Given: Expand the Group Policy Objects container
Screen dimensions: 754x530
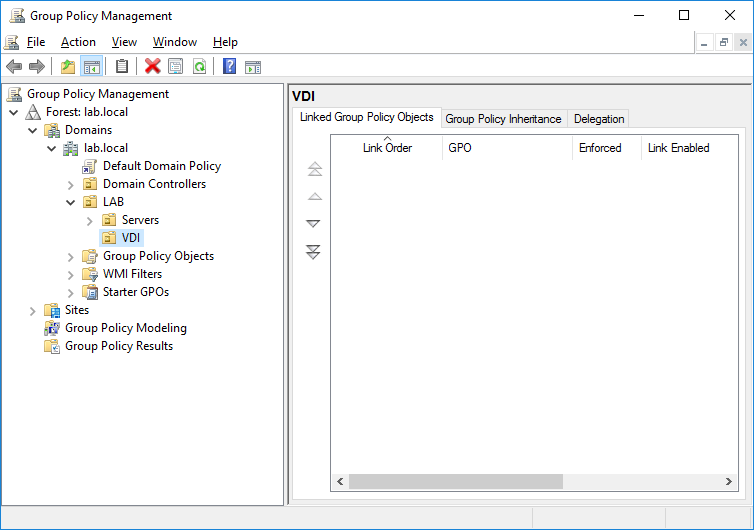Looking at the screenshot, I should click(x=71, y=257).
